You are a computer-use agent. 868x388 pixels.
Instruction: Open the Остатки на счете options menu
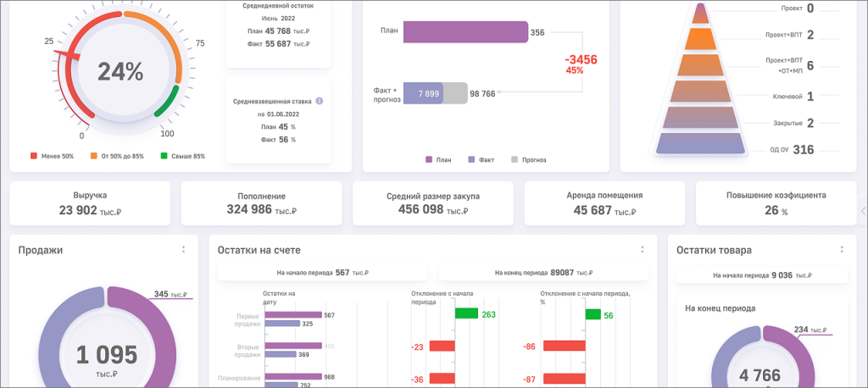(642, 250)
